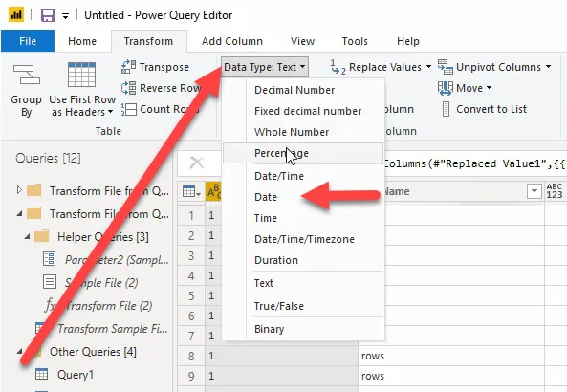567x392 pixels.
Task: Click the Replace Values icon
Action: pos(338,67)
